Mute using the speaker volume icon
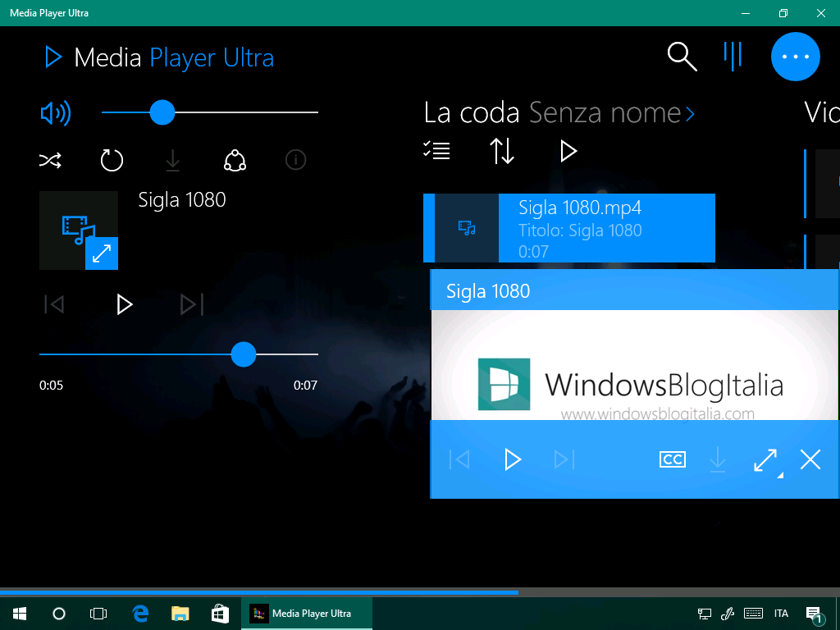 pos(56,113)
